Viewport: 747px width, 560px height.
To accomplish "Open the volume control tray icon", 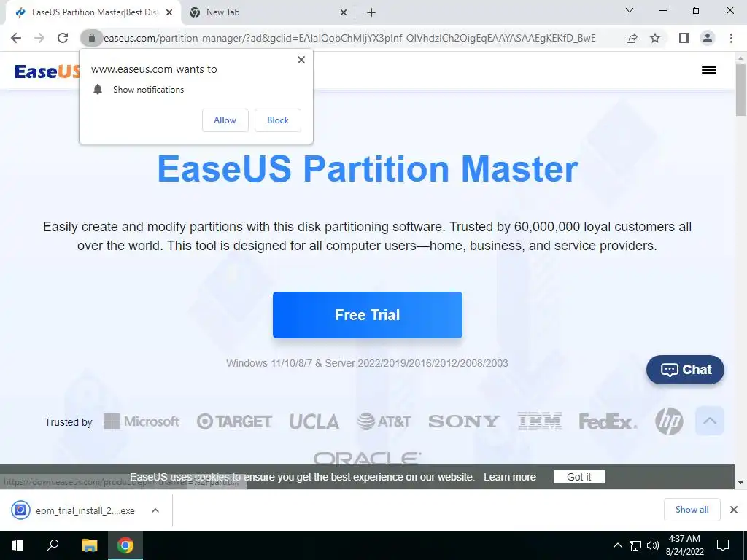I will pyautogui.click(x=653, y=545).
